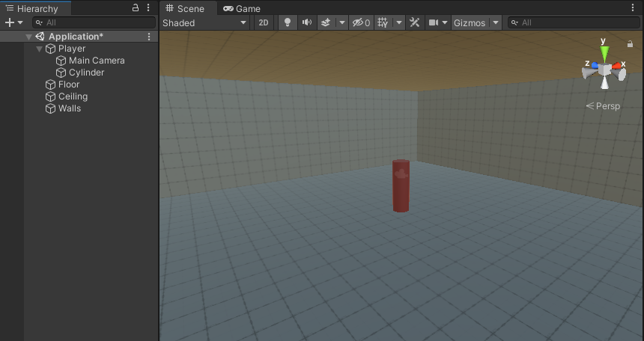Image resolution: width=644 pixels, height=341 pixels.
Task: Toggle the Hierarchy panel lock icon
Action: (x=135, y=7)
